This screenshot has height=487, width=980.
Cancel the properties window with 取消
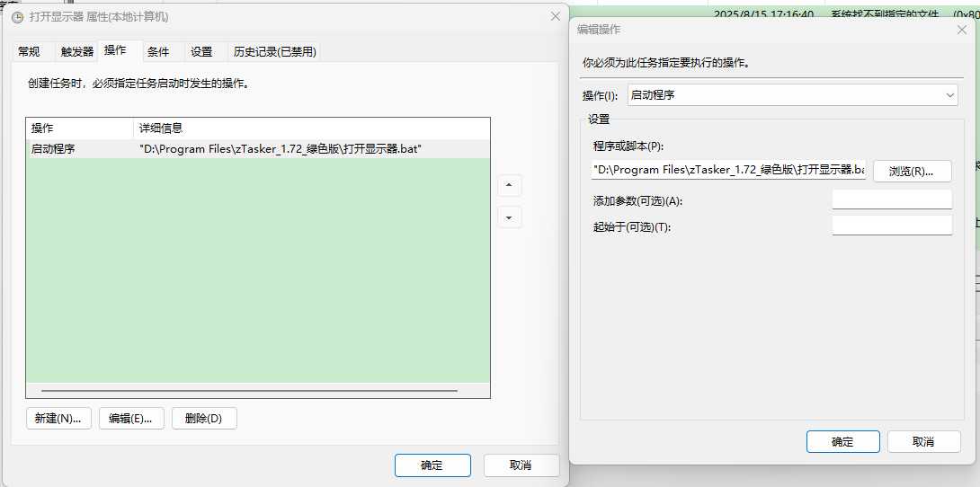point(521,465)
